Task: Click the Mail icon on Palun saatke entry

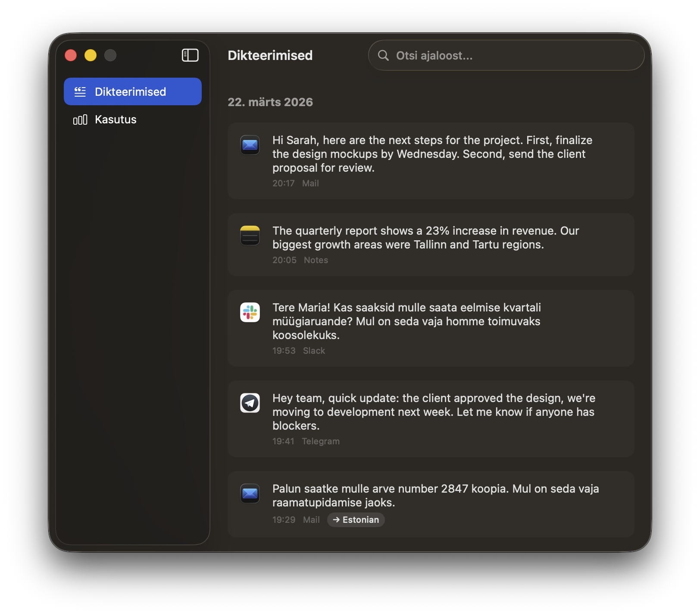Action: [x=250, y=493]
